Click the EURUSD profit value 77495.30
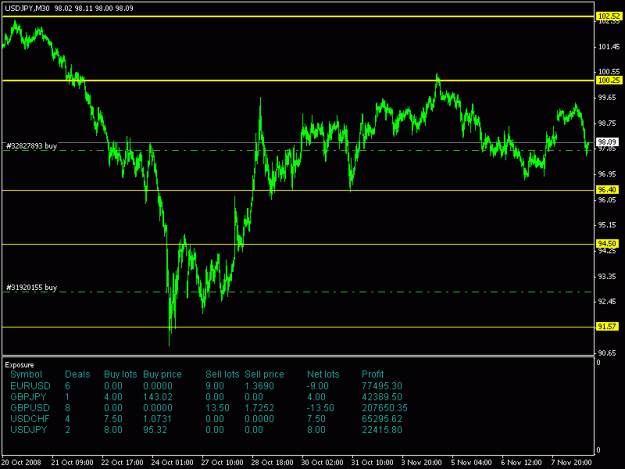Screen dimensions: 625x469 (x=382, y=386)
